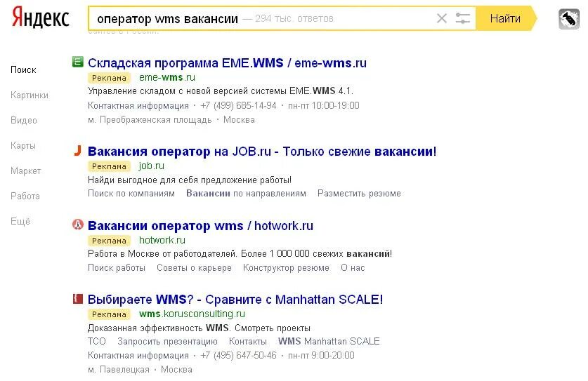Open 'Поиск работы' sitelink
The height and width of the screenshot is (381, 588).
click(116, 267)
